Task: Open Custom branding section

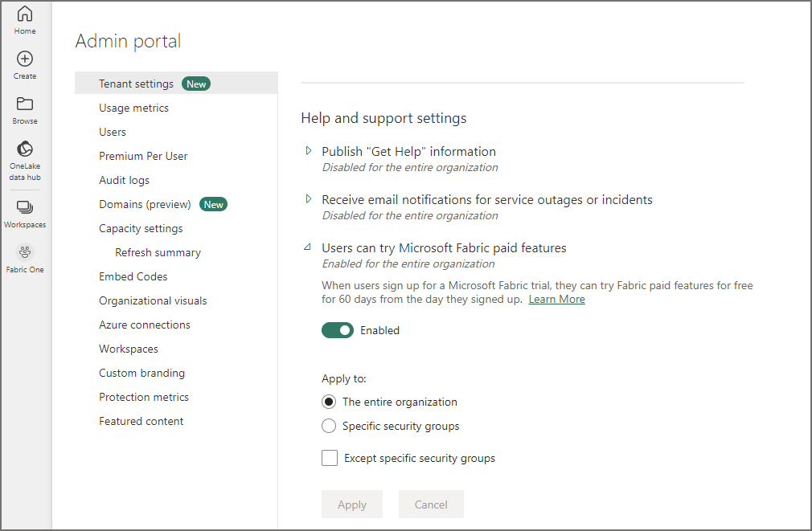Action: [x=141, y=373]
